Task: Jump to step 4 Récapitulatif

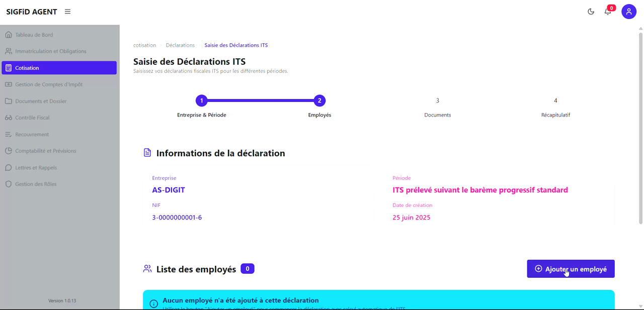Action: click(555, 100)
